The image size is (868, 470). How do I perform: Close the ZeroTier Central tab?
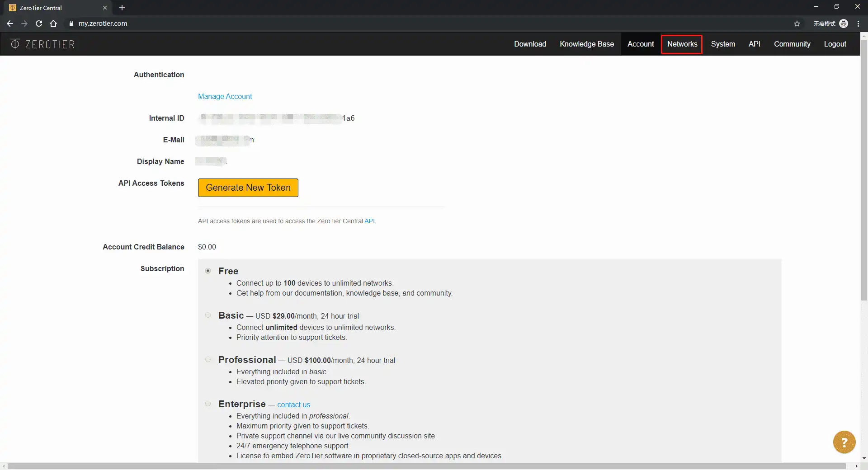[105, 8]
